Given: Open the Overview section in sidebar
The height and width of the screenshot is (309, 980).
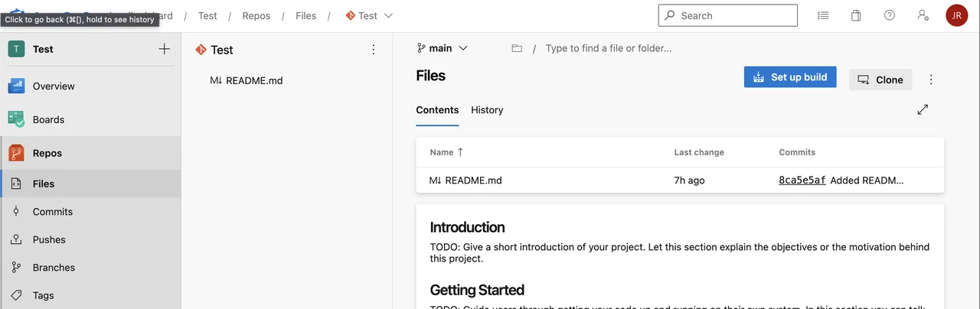Looking at the screenshot, I should (90, 86).
